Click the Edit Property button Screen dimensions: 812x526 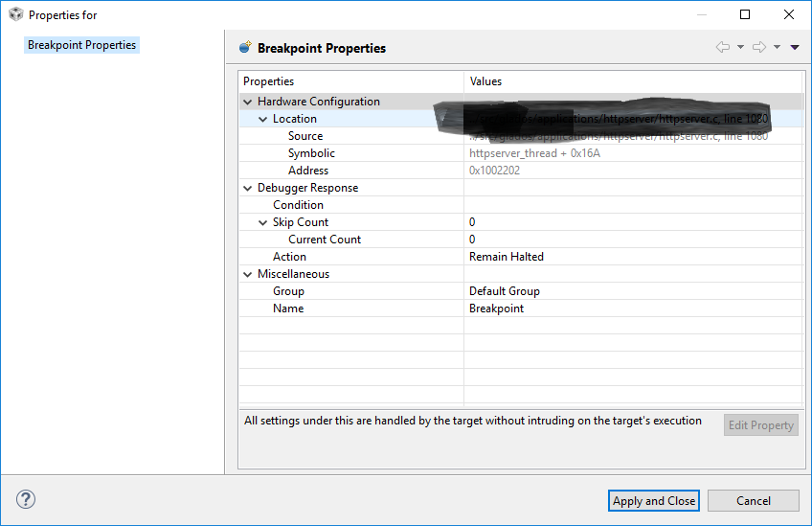[760, 425]
